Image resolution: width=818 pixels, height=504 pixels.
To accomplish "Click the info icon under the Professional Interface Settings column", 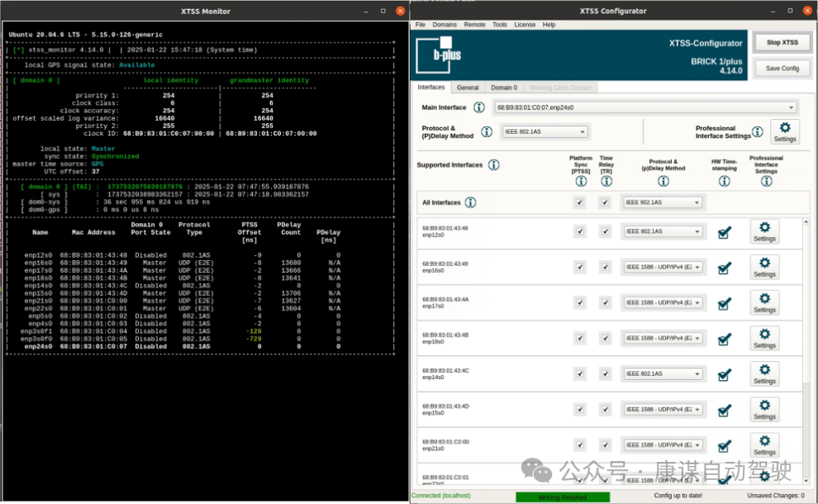I will pos(766,182).
